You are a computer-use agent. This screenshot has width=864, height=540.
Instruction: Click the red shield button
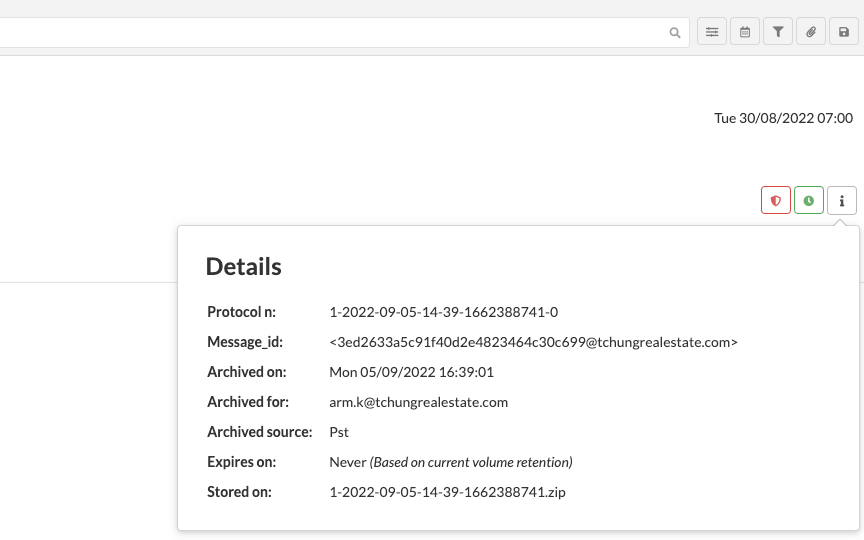click(x=776, y=200)
